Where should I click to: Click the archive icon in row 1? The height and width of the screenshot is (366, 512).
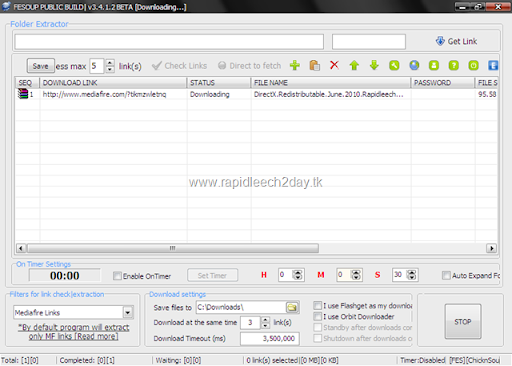click(x=23, y=94)
